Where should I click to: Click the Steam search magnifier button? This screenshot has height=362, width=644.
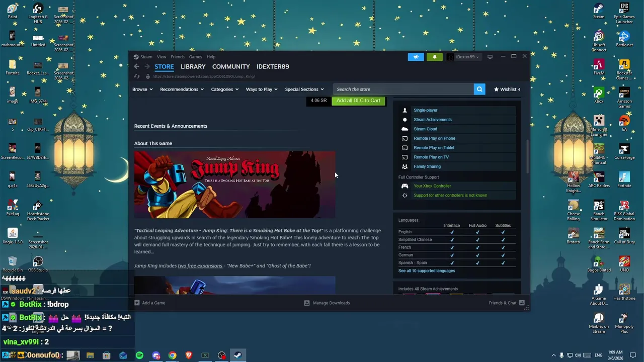pos(479,89)
